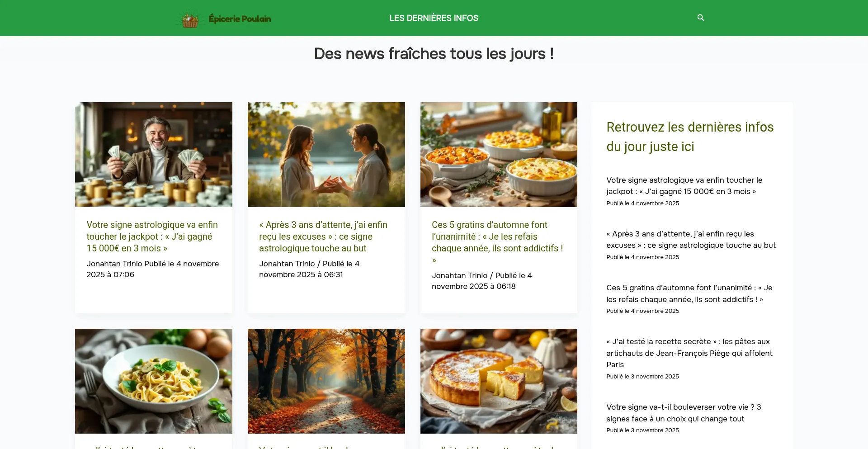Click the pasta plate thumbnail image

click(x=153, y=381)
